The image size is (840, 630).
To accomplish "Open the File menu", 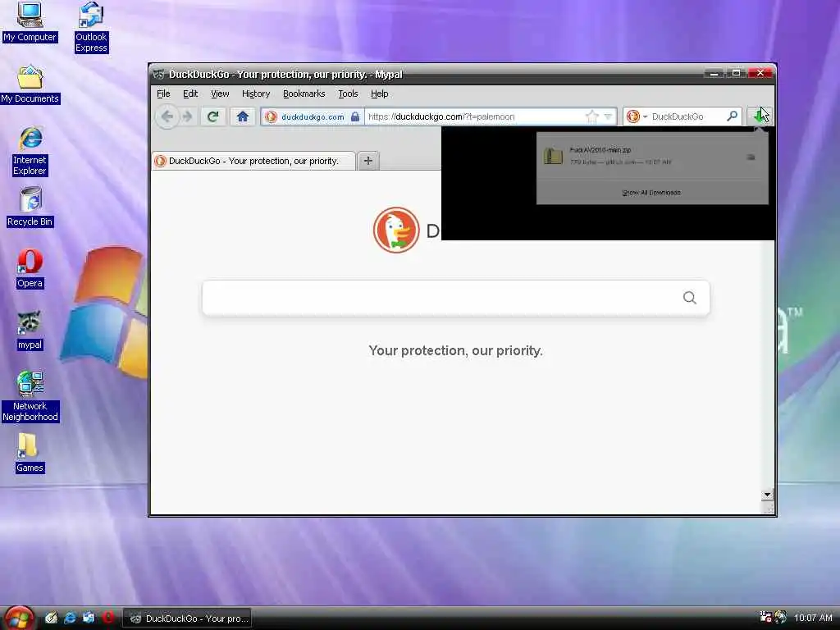I will [163, 94].
